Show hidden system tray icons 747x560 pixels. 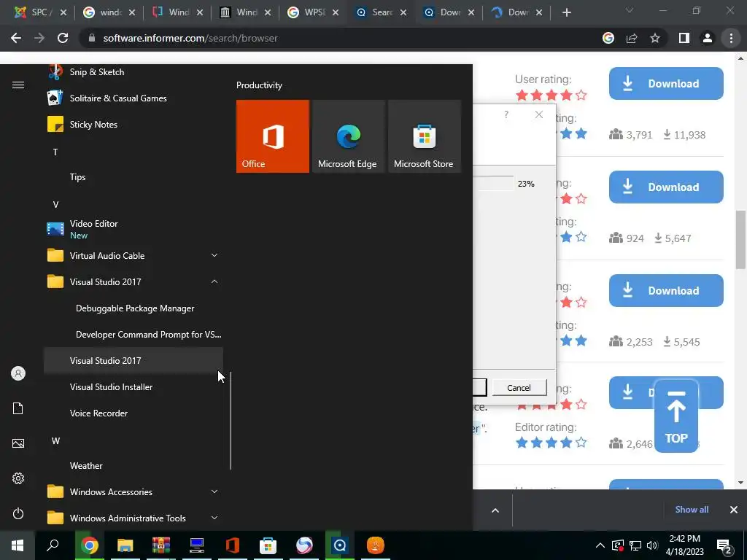pyautogui.click(x=600, y=545)
